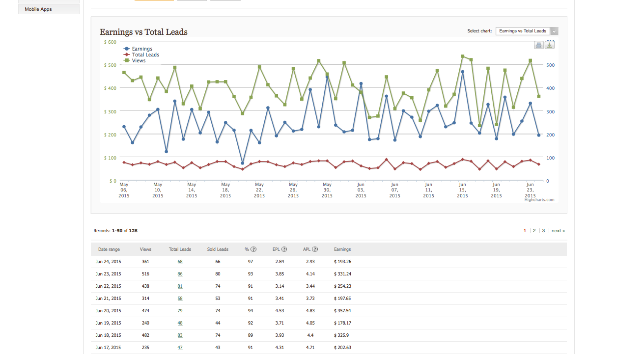Click earnings value $ 325.9
Screen dimensions: 644x354
(x=341, y=335)
